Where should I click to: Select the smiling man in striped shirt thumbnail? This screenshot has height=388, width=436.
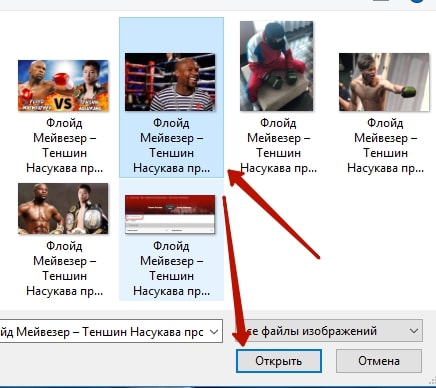coord(170,82)
